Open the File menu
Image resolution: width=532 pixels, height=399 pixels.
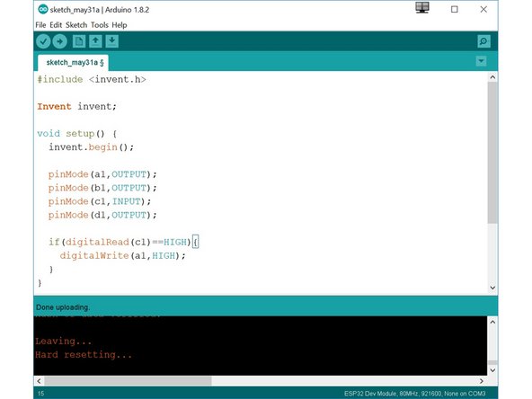(40, 25)
